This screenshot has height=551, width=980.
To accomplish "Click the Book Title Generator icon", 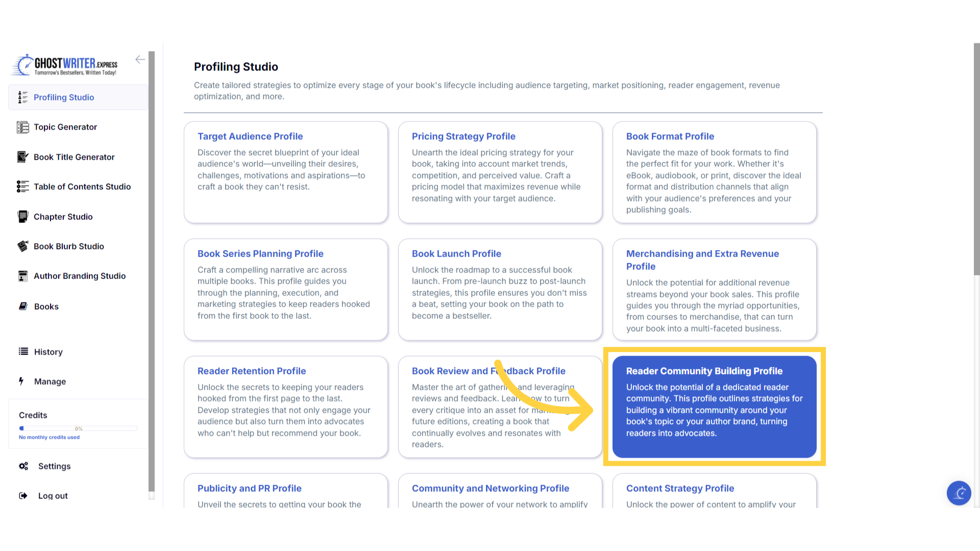I will click(x=22, y=157).
